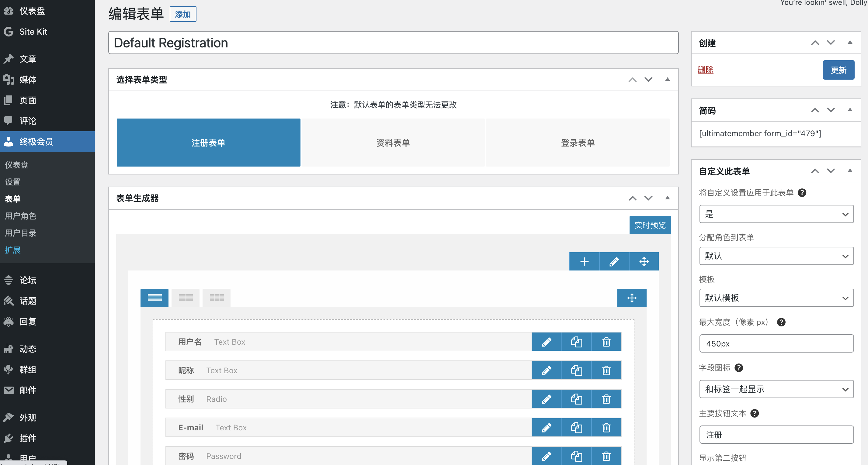Open help tooltip for 主要按钮文本
The width and height of the screenshot is (868, 465).
(x=755, y=413)
